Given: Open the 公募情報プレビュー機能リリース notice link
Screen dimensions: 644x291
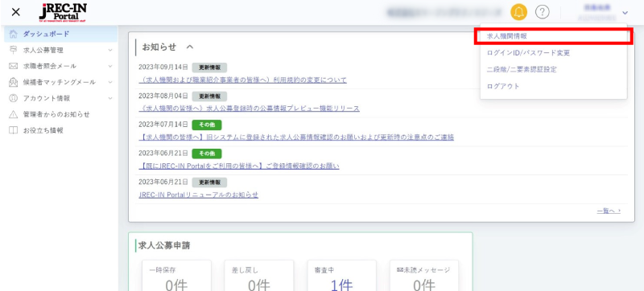Looking at the screenshot, I should click(250, 109).
